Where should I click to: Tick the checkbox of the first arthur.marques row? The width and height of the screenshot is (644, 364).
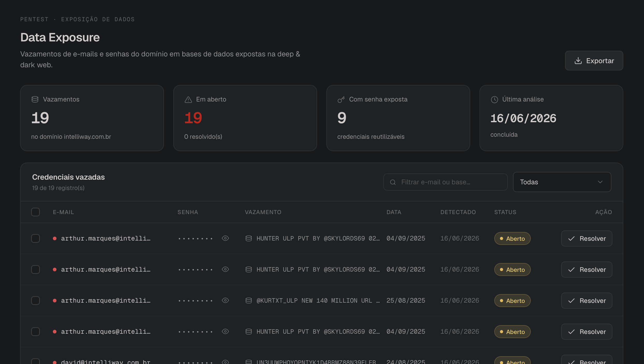[x=35, y=238]
